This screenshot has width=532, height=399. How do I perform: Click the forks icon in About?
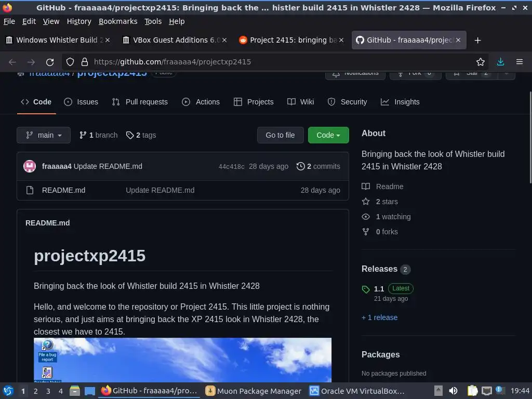[366, 232]
